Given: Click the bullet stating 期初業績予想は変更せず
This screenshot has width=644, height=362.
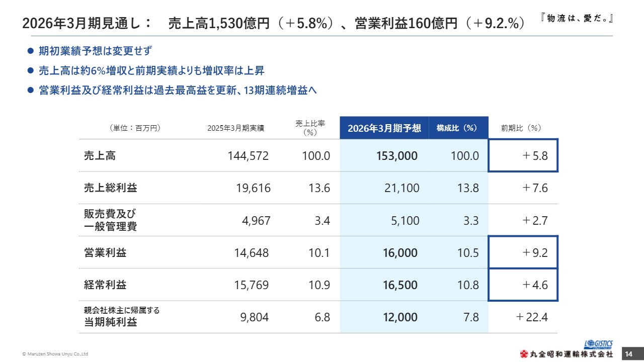Looking at the screenshot, I should pos(95,51).
